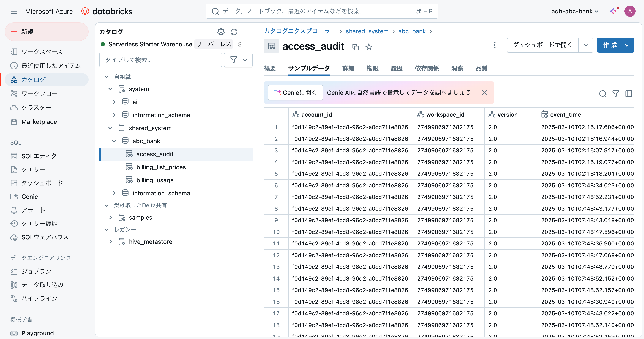Screen dimensions: 644x339
Task: Copy the access_audit table name
Action: click(356, 47)
